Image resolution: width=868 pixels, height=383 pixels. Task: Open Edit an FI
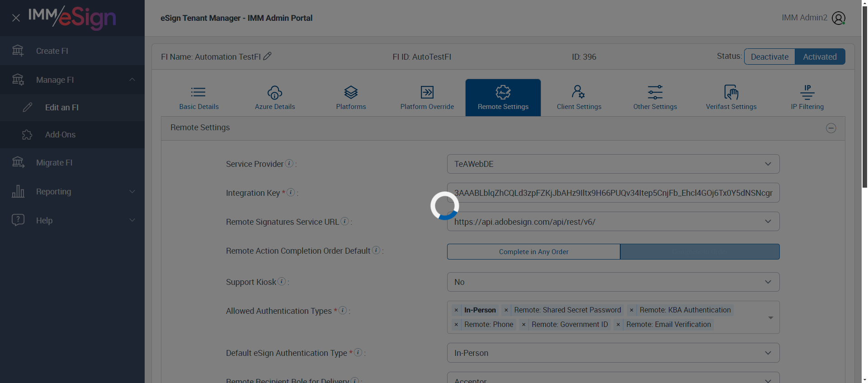[x=72, y=107]
